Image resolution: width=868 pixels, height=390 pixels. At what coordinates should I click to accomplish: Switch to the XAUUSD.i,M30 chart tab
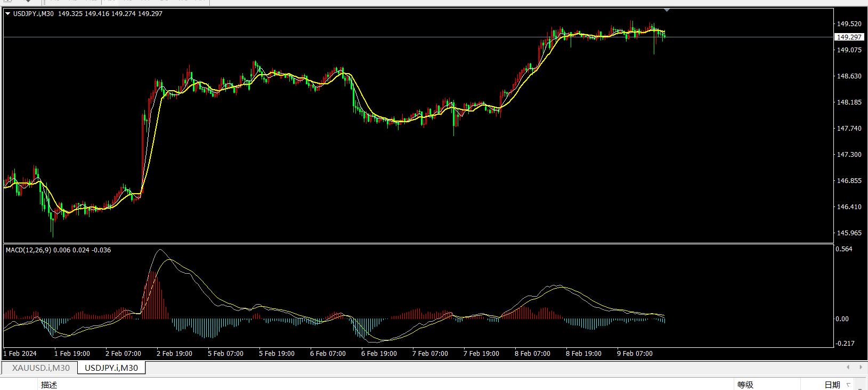click(40, 368)
